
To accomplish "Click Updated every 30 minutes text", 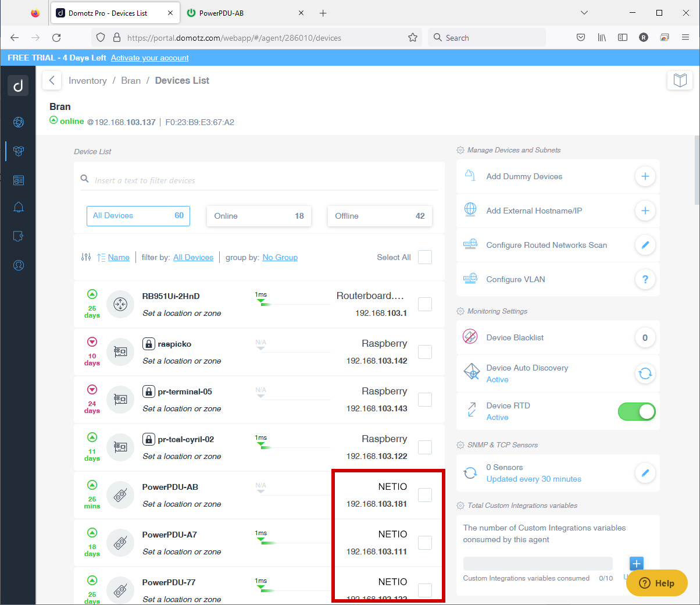I will point(534,479).
